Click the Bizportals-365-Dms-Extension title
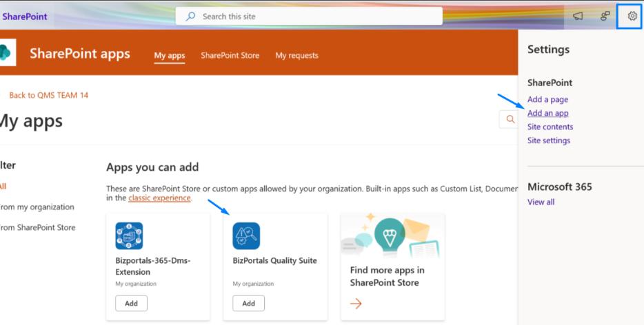Image resolution: width=644 pixels, height=325 pixels. pos(153,266)
